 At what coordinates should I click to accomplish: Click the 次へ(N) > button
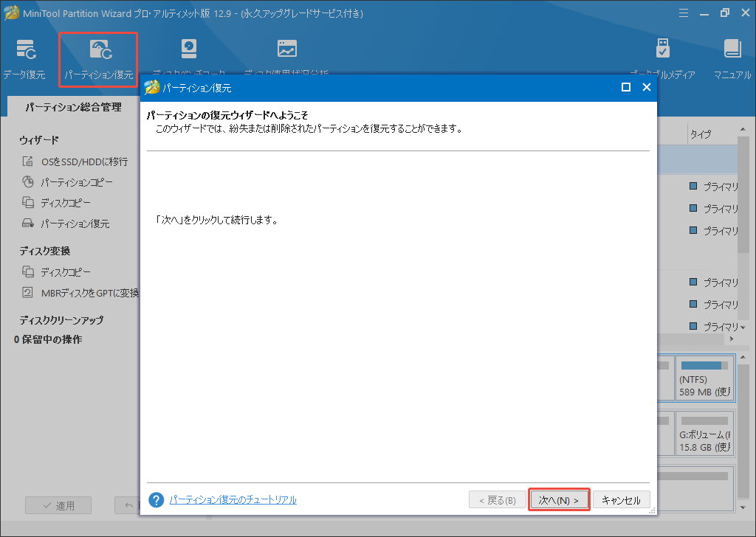[x=559, y=500]
